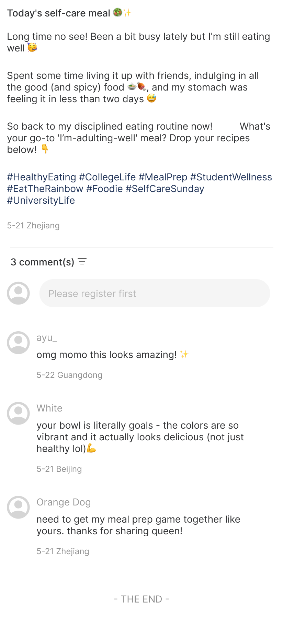Viewport: 283px width, 644px height.
Task: Click the username White
Action: pos(49,408)
